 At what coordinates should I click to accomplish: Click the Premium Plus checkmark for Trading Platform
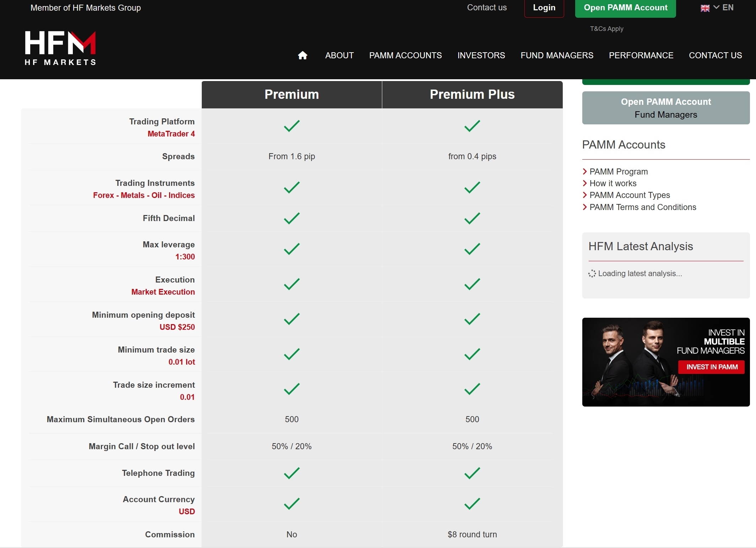click(472, 126)
